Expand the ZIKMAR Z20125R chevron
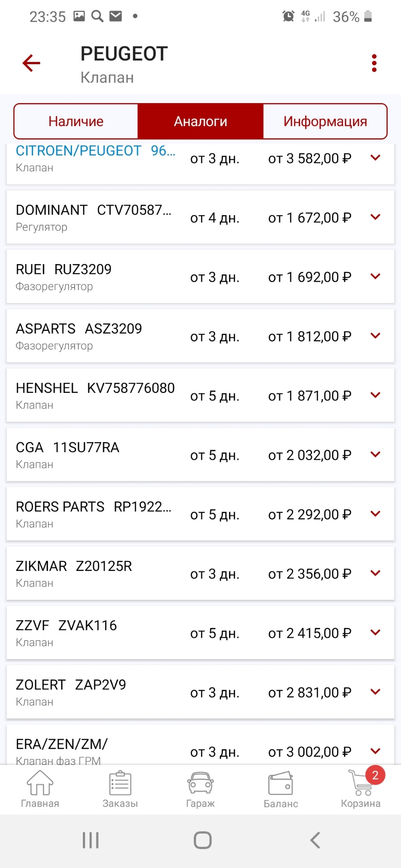The width and height of the screenshot is (401, 868). point(375,573)
